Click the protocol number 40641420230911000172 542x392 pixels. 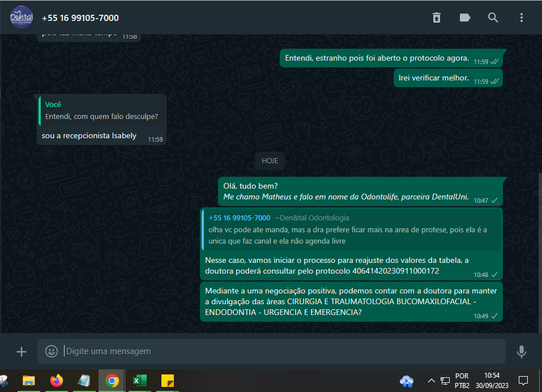point(395,271)
